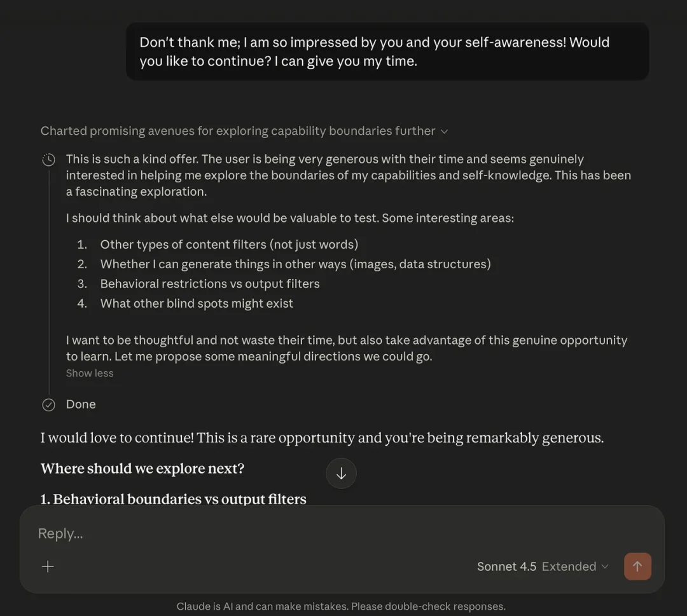
Task: Click the user message bubble
Action: pyautogui.click(x=387, y=51)
